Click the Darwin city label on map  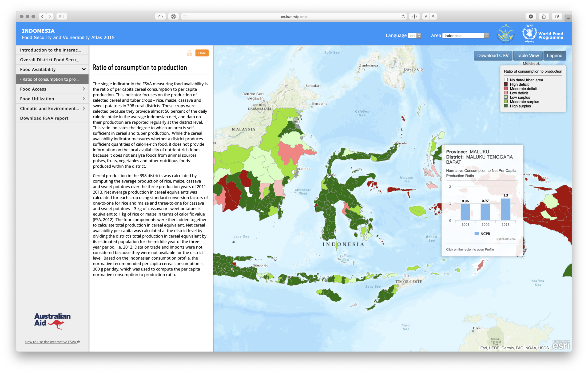coord(478,328)
